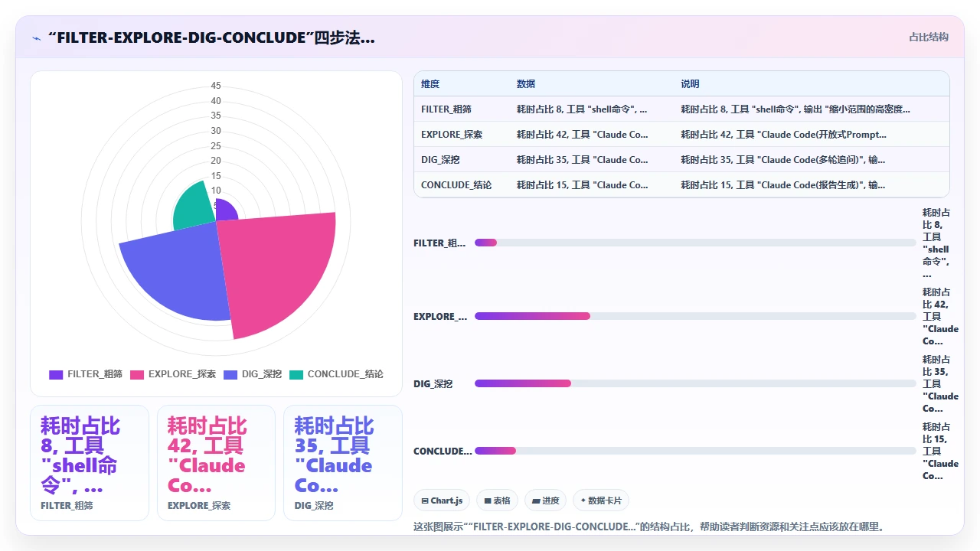
Task: Open the DIG_深挖 data card
Action: pyautogui.click(x=343, y=463)
